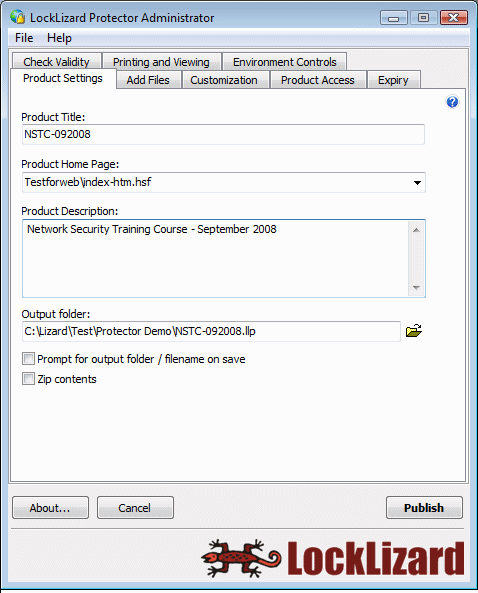This screenshot has width=478, height=593.
Task: Toggle the Zip contents checkbox
Action: coord(28,379)
